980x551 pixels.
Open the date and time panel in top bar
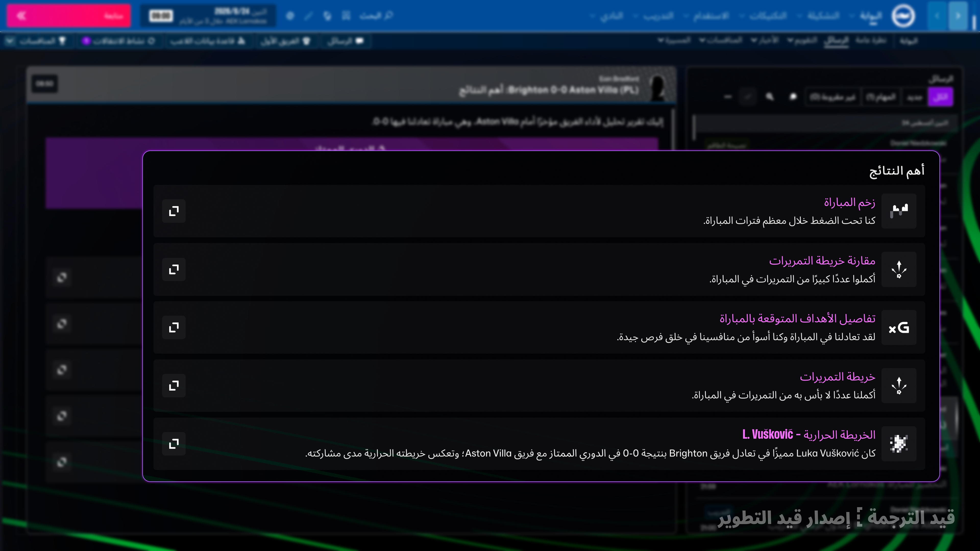point(208,16)
